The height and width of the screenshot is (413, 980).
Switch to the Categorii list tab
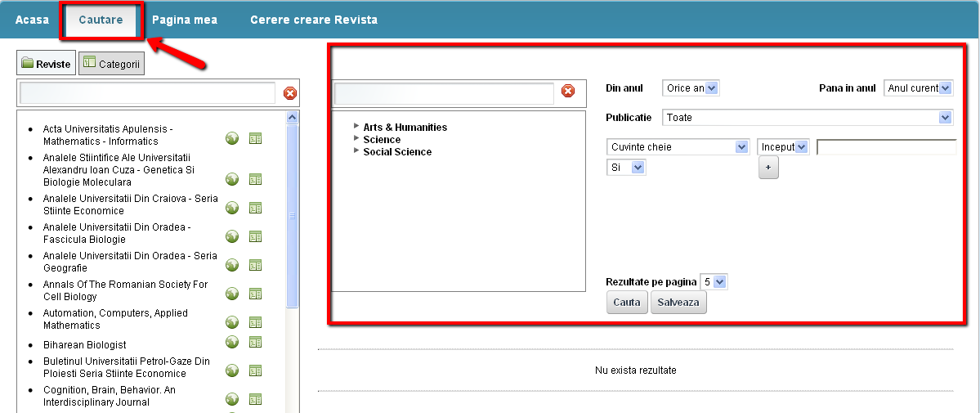pyautogui.click(x=111, y=63)
